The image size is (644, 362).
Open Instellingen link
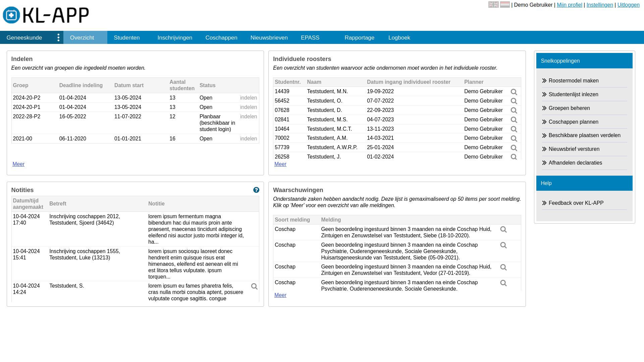[600, 5]
